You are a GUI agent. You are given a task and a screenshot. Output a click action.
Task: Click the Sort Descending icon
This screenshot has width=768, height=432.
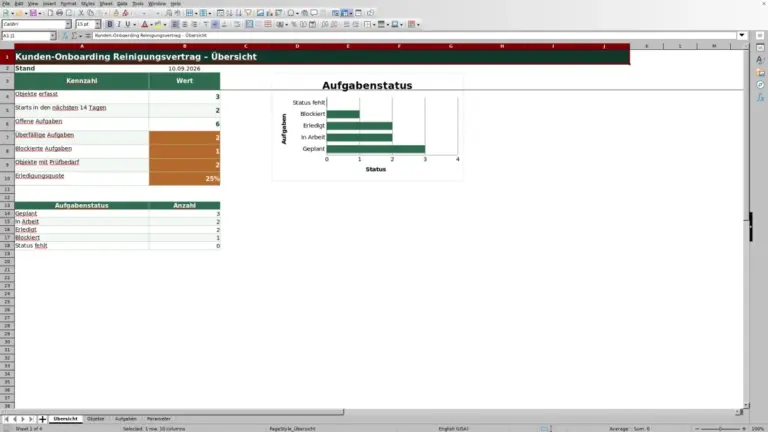click(x=239, y=13)
